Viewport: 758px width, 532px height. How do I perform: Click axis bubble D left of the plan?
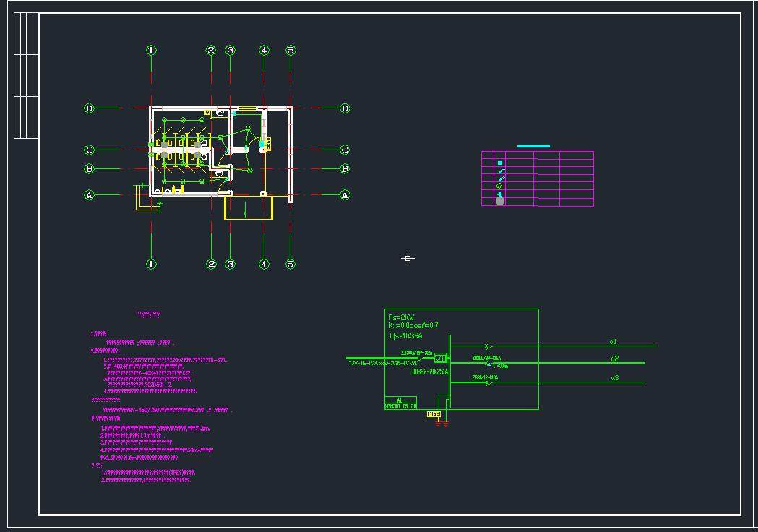pyautogui.click(x=90, y=108)
